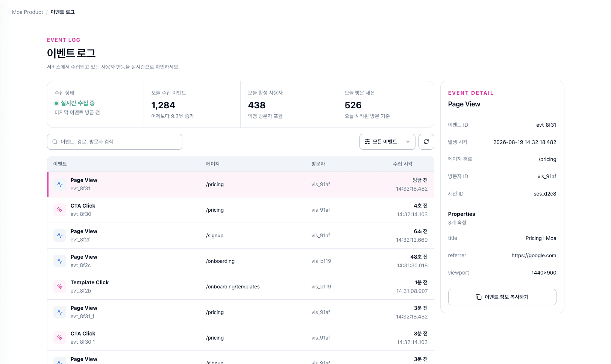611x364 pixels.
Task: Click 실시간 수집 중 status text
Action: (x=78, y=103)
